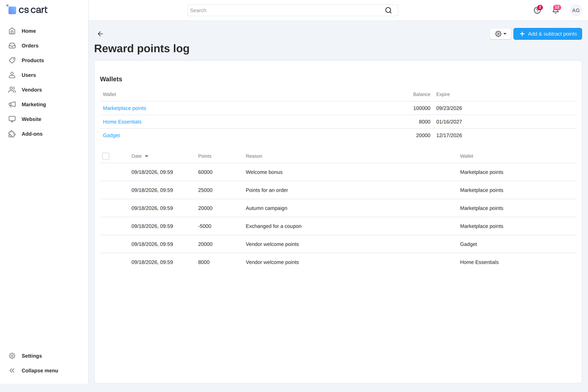Viewport: 588px width, 392px height.
Task: Click the Orders inbox icon
Action: tap(12, 46)
